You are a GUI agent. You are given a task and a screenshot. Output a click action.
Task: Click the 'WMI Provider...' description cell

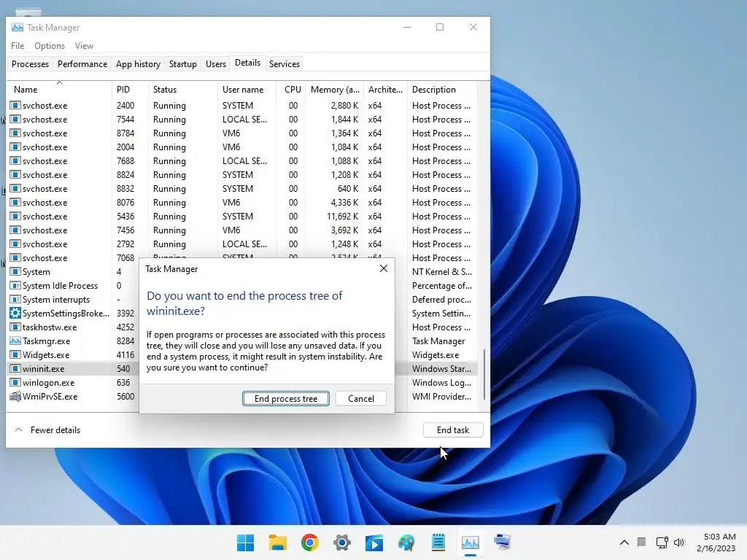(x=441, y=396)
